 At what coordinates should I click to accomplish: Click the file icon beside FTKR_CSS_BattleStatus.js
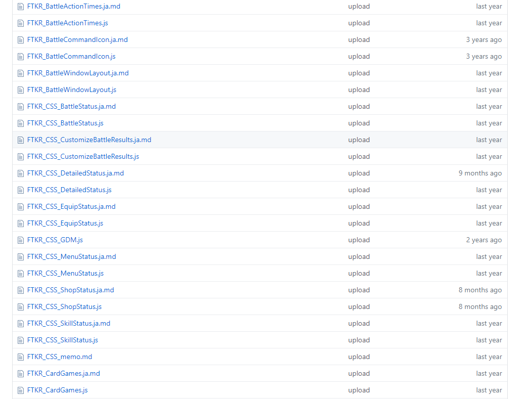21,123
